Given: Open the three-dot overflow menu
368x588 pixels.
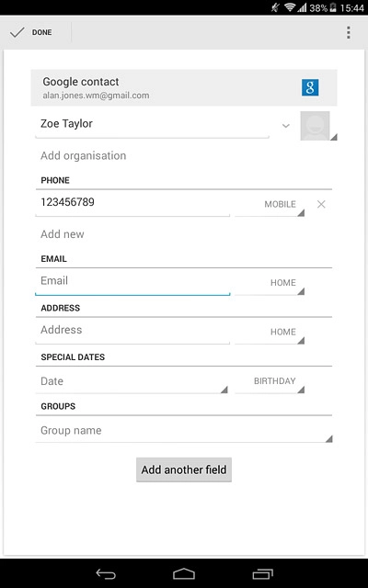Looking at the screenshot, I should click(349, 33).
